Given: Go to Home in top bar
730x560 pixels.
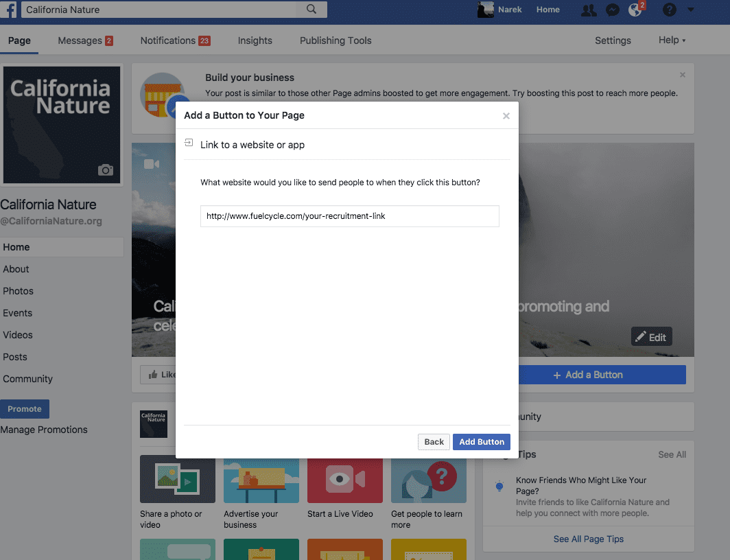Looking at the screenshot, I should pyautogui.click(x=548, y=10).
